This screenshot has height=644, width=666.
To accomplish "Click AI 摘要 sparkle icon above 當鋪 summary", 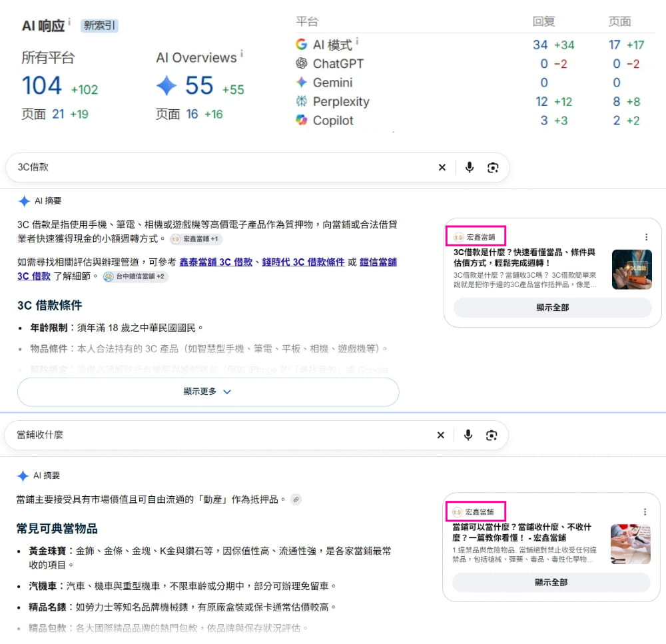I will pos(23,476).
